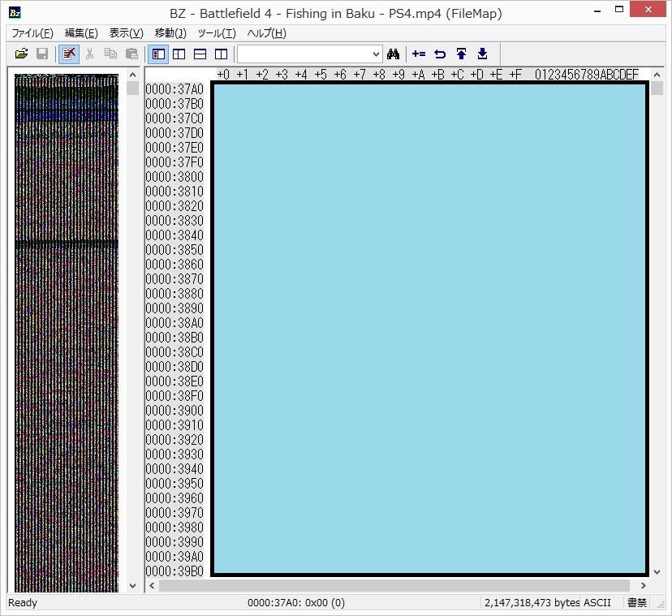The image size is (672, 616).
Task: Jump to file top with up-arrow icon
Action: pyautogui.click(x=461, y=54)
